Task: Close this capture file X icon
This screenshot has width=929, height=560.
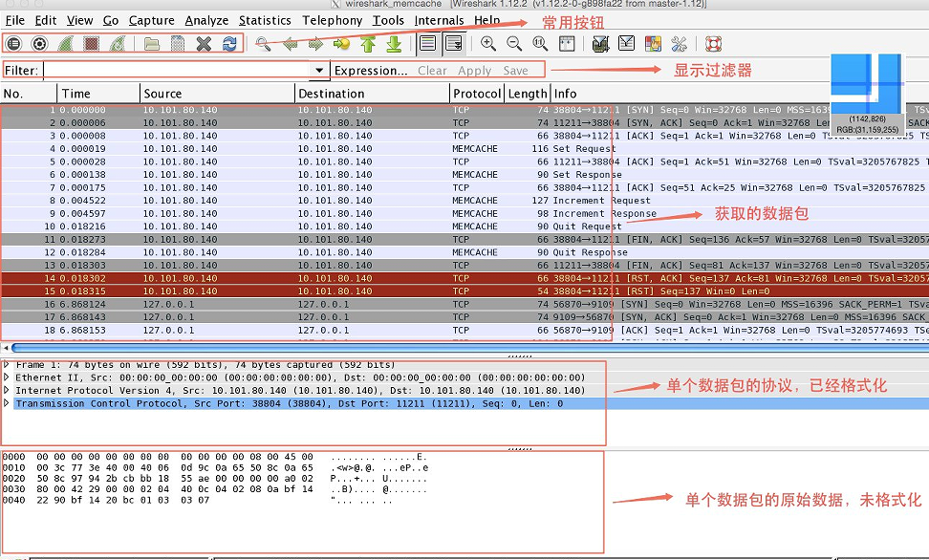Action: (x=204, y=44)
